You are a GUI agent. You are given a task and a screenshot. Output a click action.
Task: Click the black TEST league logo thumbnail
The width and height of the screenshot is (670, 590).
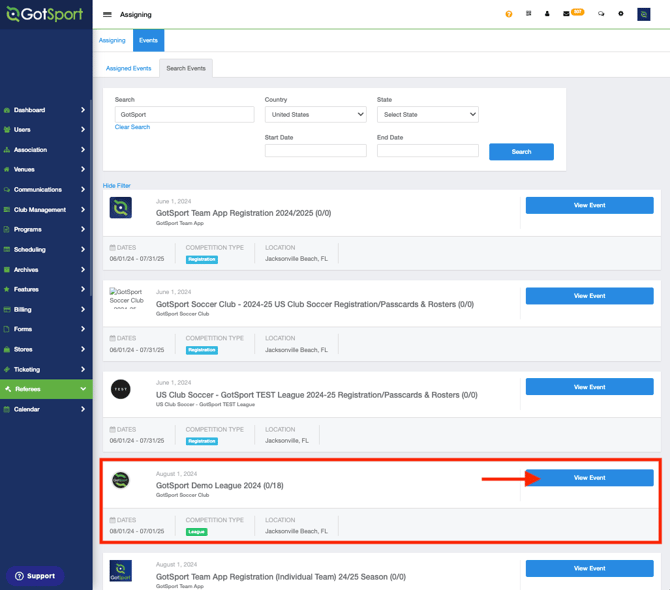120,389
